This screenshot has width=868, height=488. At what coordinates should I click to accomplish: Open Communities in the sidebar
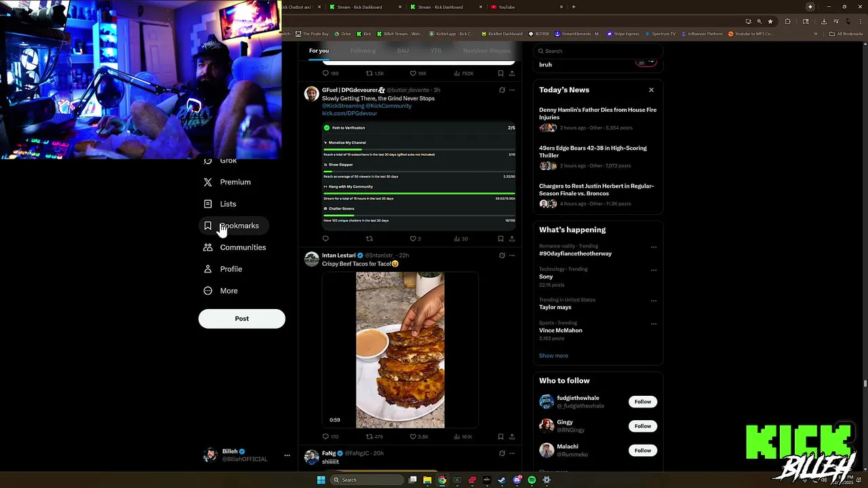coord(235,247)
